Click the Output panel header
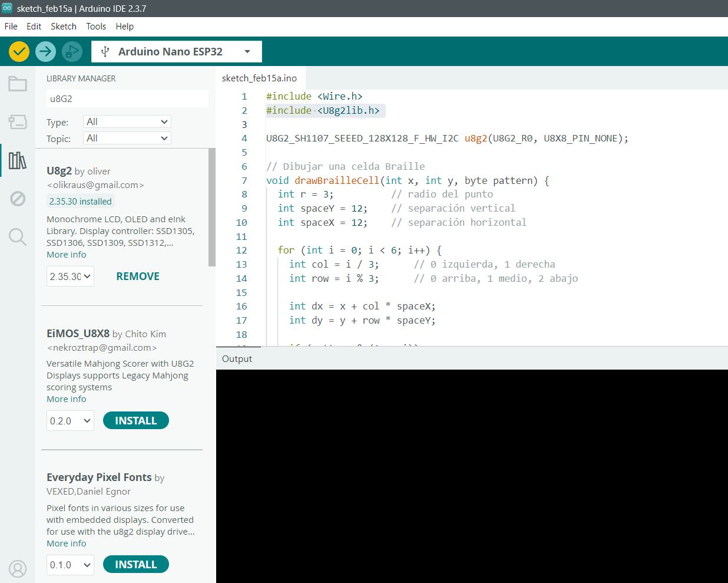 tap(237, 358)
